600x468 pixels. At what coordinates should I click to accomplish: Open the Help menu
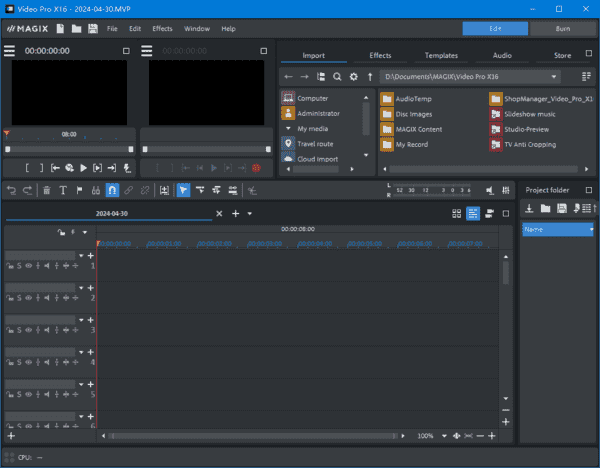coord(228,29)
